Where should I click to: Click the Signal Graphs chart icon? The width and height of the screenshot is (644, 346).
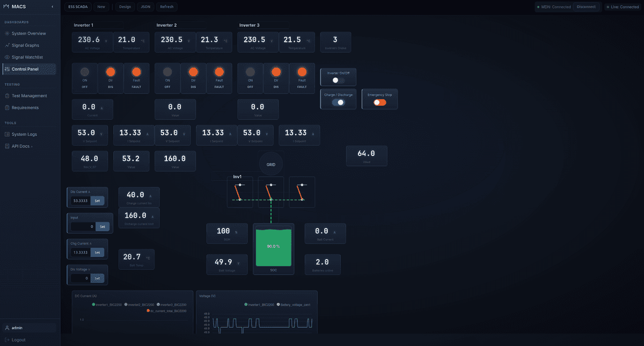click(7, 45)
